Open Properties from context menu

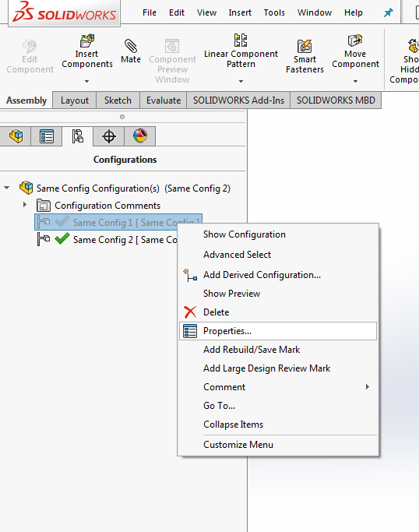click(278, 331)
